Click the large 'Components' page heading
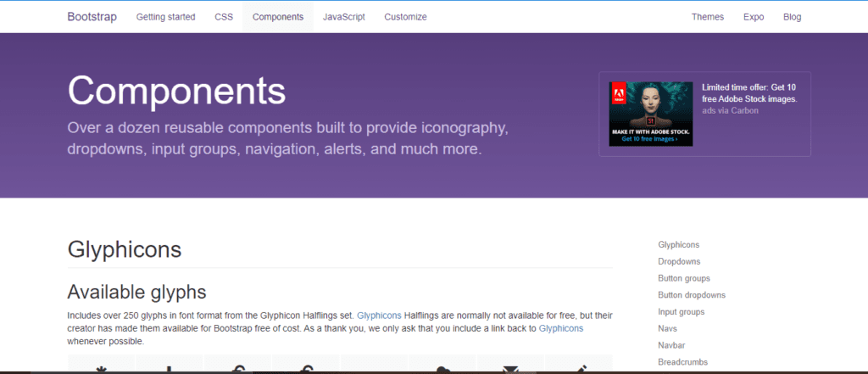The image size is (868, 374). pyautogui.click(x=176, y=90)
